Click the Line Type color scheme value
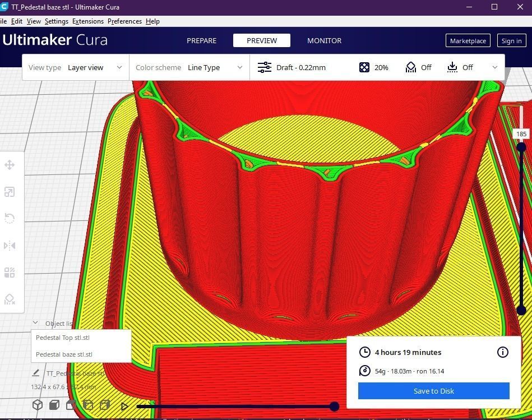Viewport: 532px width, 420px height. [x=203, y=67]
